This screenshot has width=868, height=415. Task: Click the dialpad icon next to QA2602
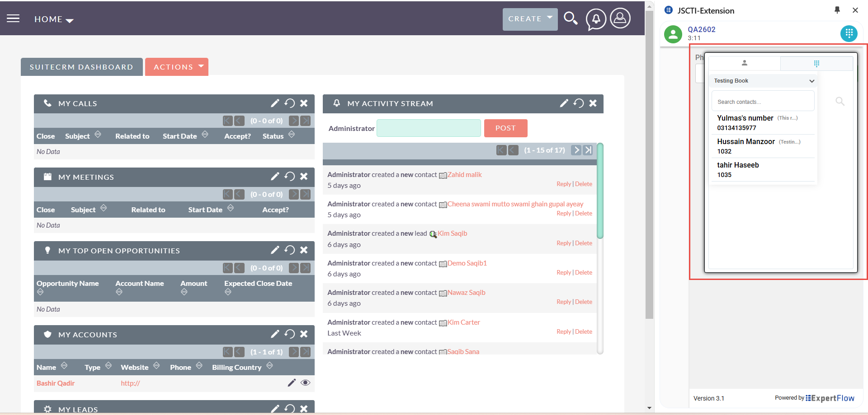849,33
